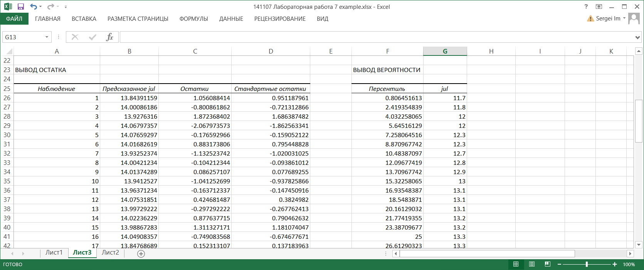Switch to sheet Лист1
644x270 pixels.
[54, 253]
